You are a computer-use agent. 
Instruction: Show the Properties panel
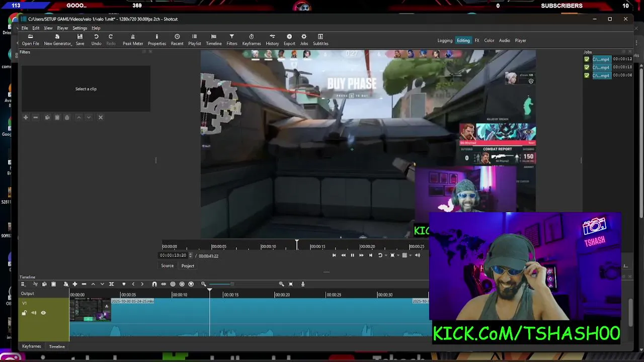click(157, 40)
